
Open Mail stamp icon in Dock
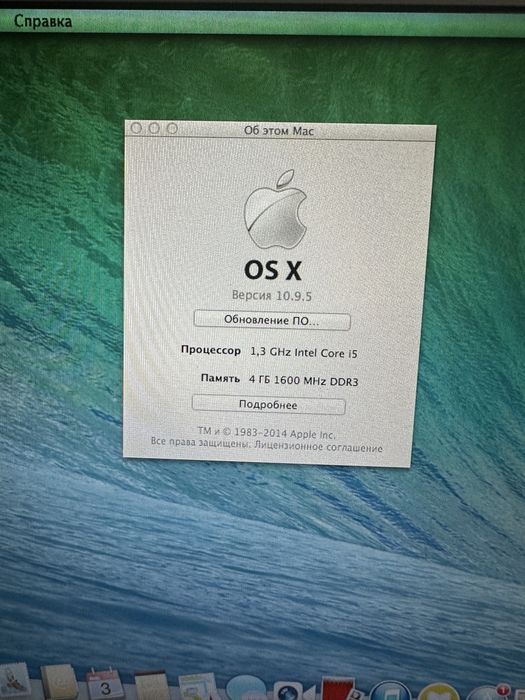pyautogui.click(x=14, y=682)
